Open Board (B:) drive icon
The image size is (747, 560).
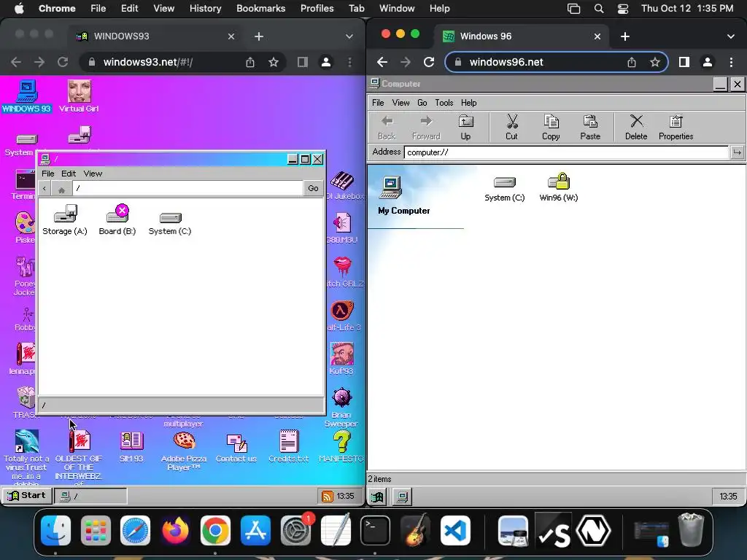[x=117, y=220]
